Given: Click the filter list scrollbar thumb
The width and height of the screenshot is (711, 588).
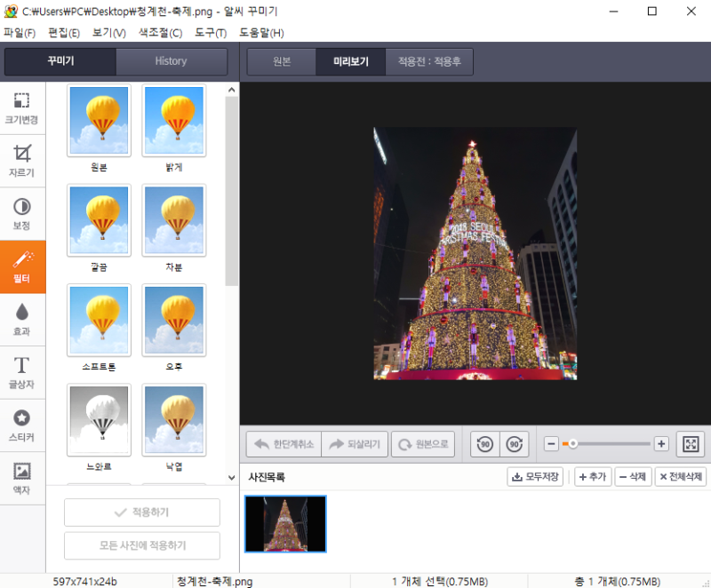Looking at the screenshot, I should (232, 191).
